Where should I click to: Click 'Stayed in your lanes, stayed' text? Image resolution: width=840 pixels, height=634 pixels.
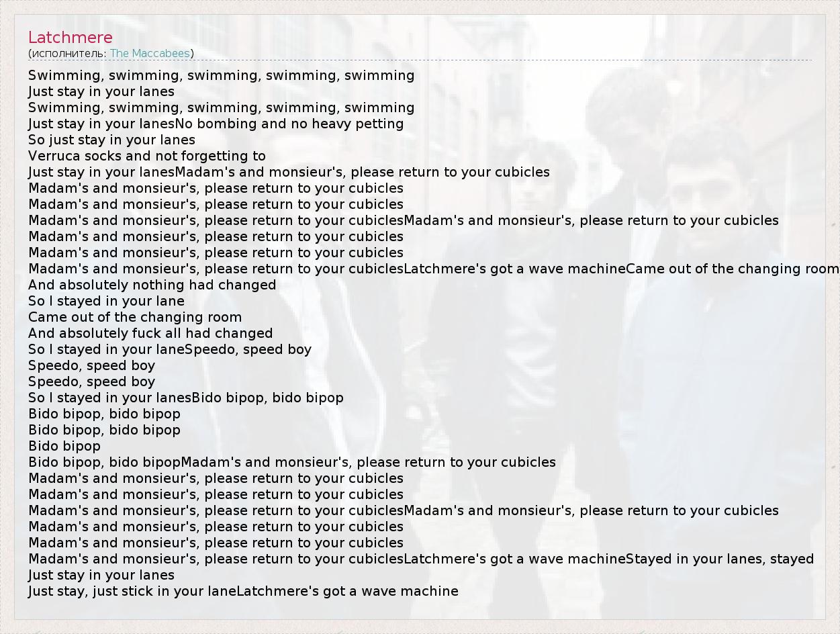point(720,559)
